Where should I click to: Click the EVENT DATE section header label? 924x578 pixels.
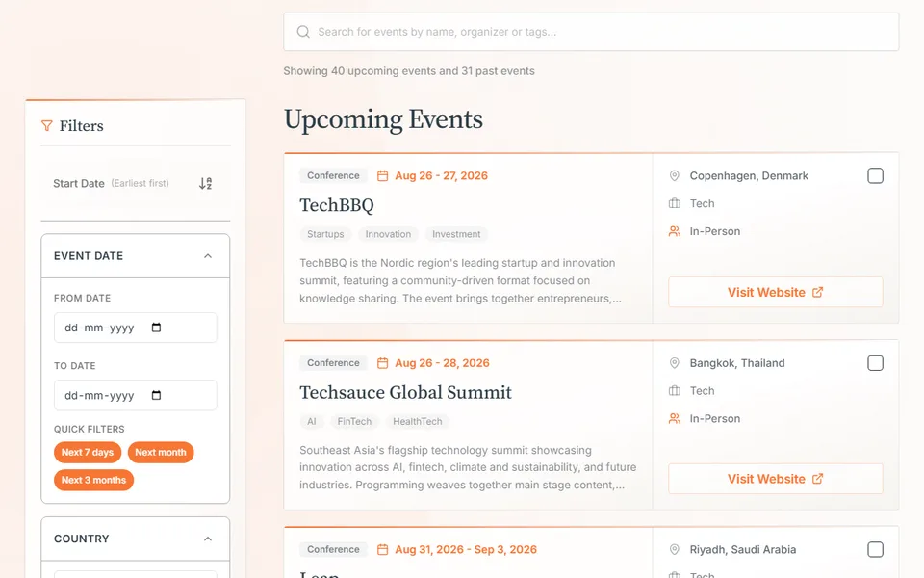tap(89, 256)
